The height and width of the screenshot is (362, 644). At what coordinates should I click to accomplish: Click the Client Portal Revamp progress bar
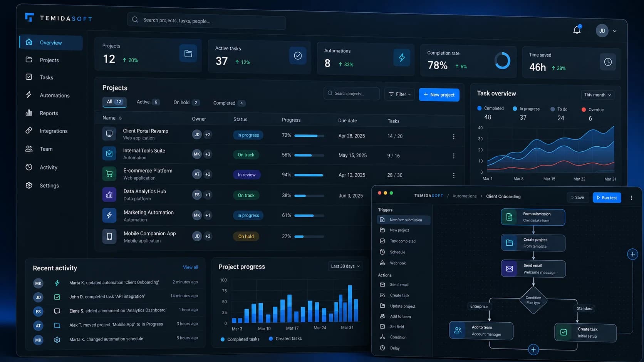[x=309, y=136]
